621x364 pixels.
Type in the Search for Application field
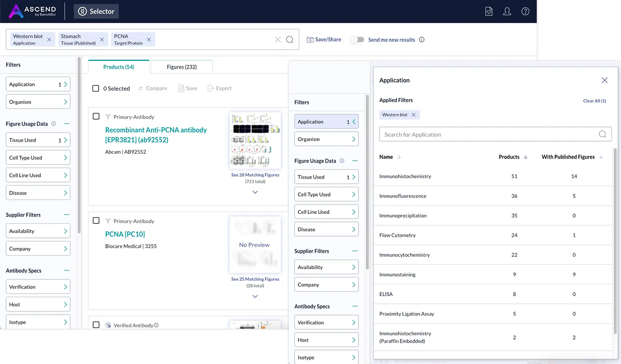coord(494,134)
